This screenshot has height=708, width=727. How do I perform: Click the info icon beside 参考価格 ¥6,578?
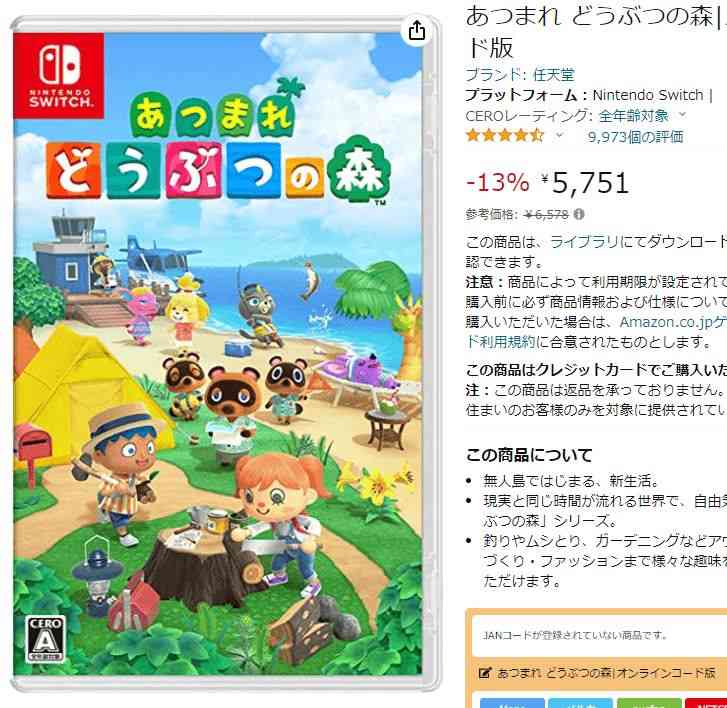click(x=579, y=214)
